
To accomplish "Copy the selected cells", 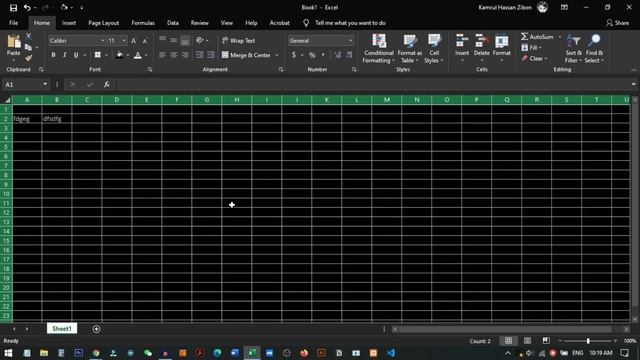I will point(28,47).
